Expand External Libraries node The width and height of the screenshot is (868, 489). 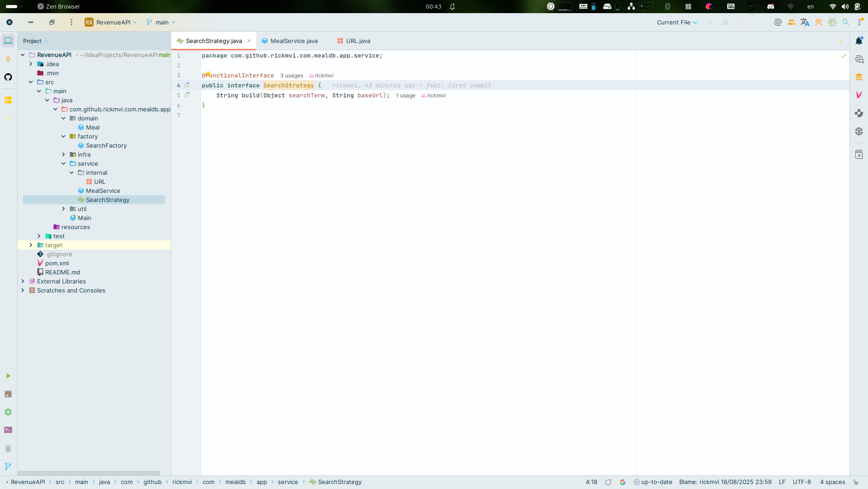click(23, 281)
